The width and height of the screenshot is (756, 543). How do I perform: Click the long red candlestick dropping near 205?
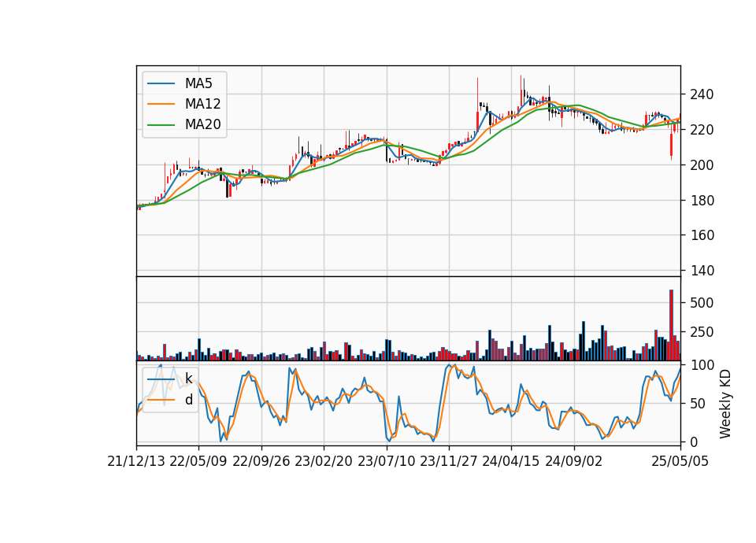[x=671, y=146]
